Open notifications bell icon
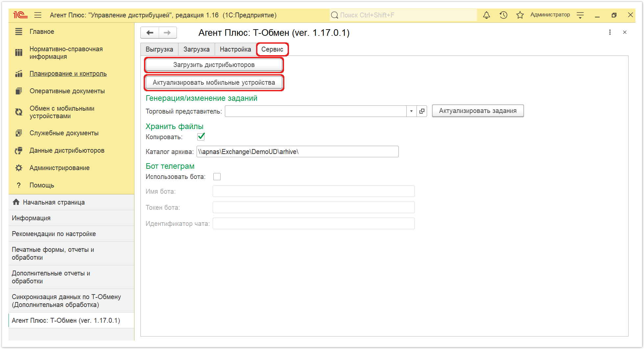The height and width of the screenshot is (349, 644). click(487, 15)
